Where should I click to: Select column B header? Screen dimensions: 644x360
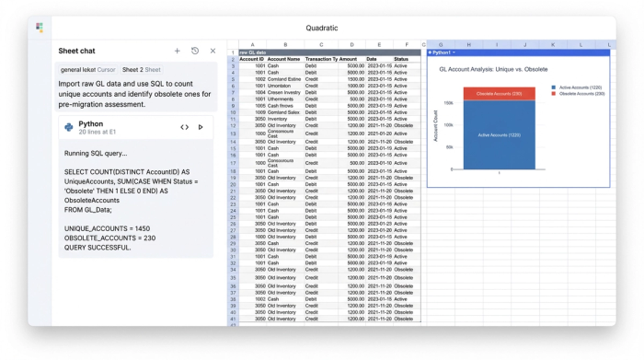pos(285,45)
